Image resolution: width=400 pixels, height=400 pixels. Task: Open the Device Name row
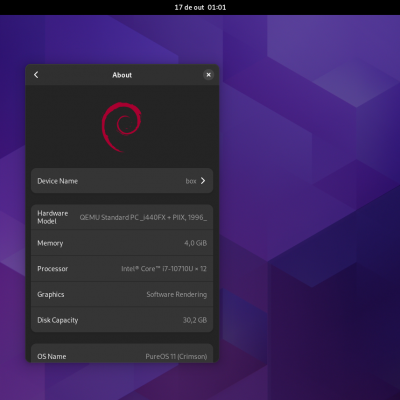point(122,181)
